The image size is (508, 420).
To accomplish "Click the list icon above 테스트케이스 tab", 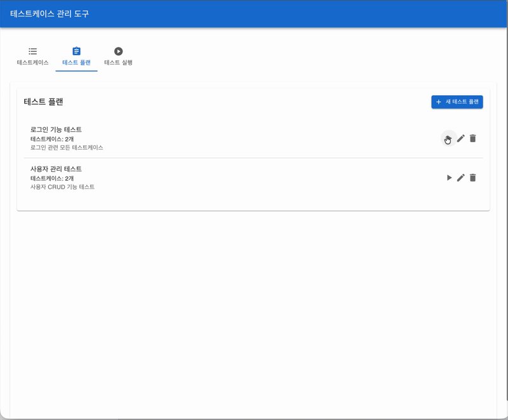I will 32,51.
